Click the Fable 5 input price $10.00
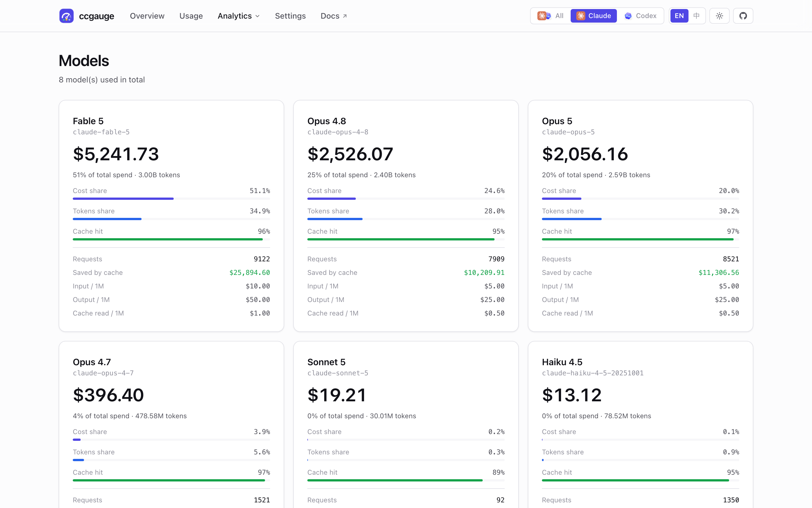 [258, 286]
